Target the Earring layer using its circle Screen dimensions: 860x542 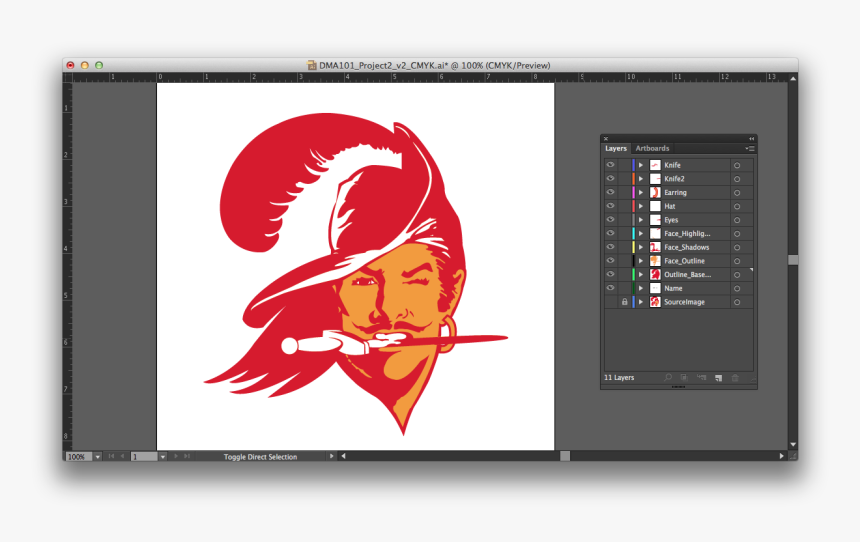(x=737, y=193)
